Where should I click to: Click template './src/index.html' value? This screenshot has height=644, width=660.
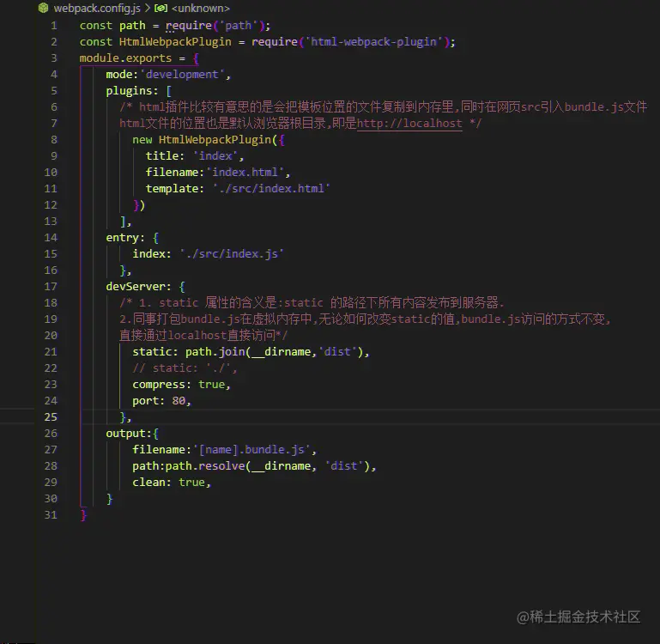(x=270, y=188)
